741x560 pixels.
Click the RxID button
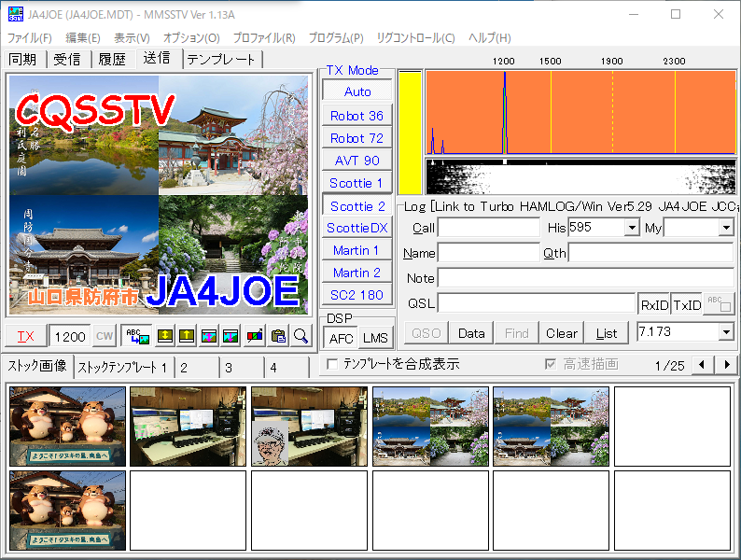tap(654, 305)
